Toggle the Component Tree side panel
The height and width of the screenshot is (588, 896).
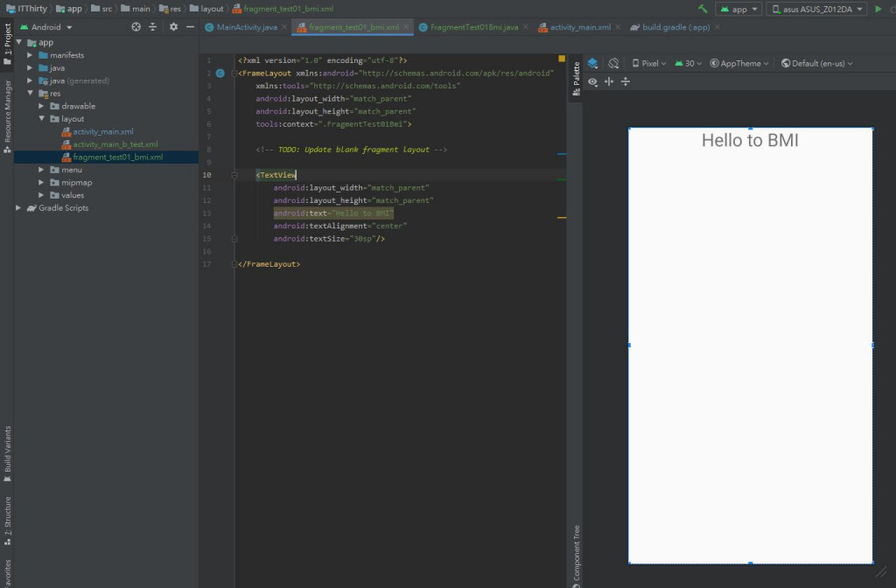(x=576, y=554)
